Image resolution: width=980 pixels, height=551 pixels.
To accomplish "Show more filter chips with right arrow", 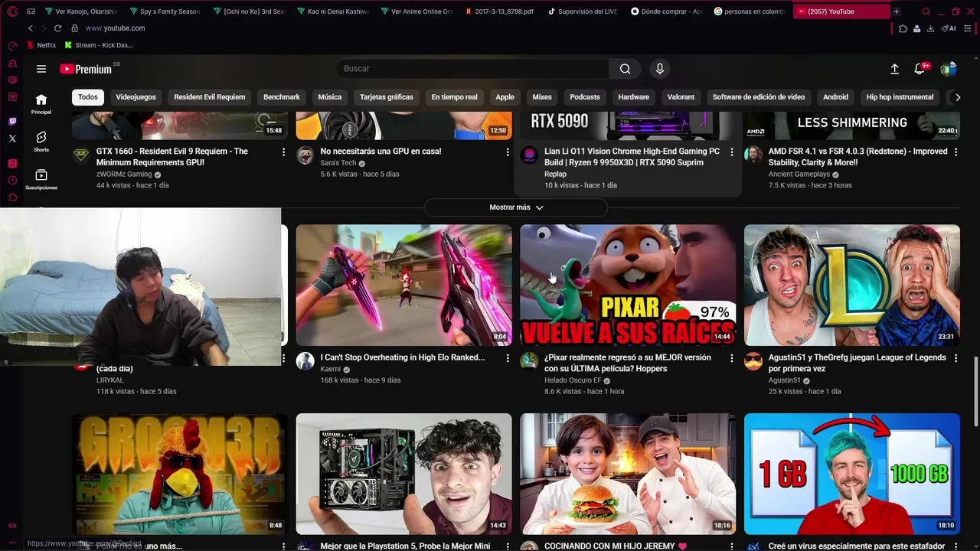I will tap(956, 97).
